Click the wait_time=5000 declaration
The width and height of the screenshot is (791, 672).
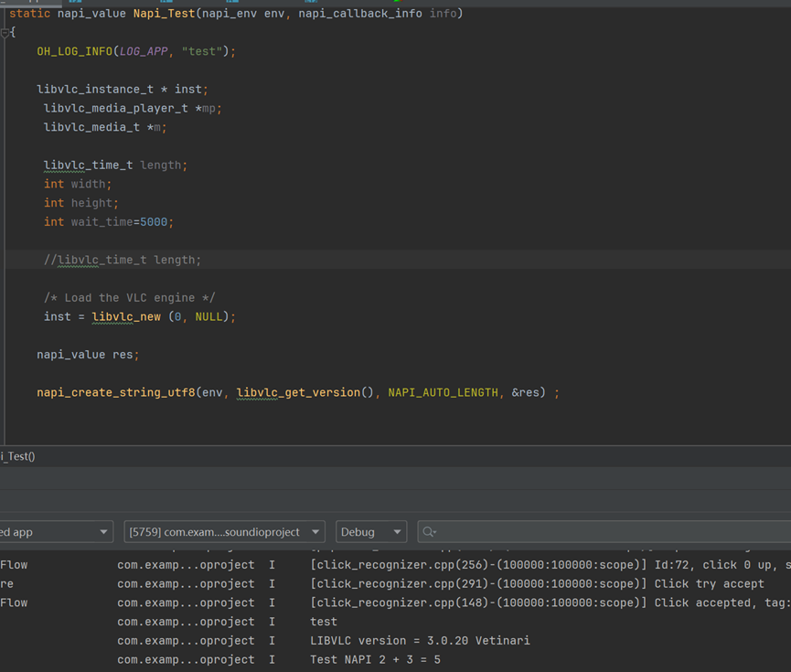pos(109,222)
